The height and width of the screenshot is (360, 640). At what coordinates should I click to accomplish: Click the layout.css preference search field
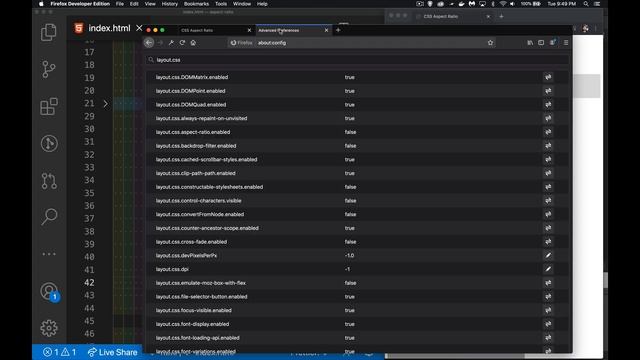(357, 60)
